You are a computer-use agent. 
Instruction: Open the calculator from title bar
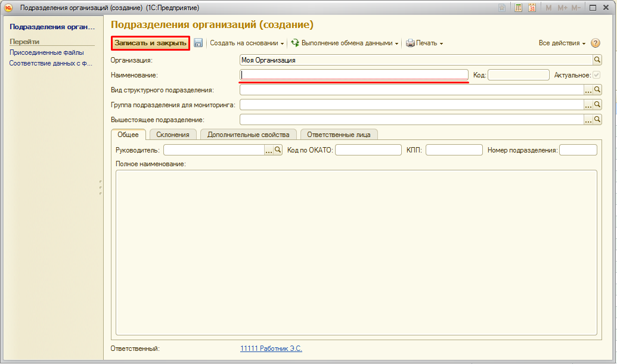tap(518, 8)
